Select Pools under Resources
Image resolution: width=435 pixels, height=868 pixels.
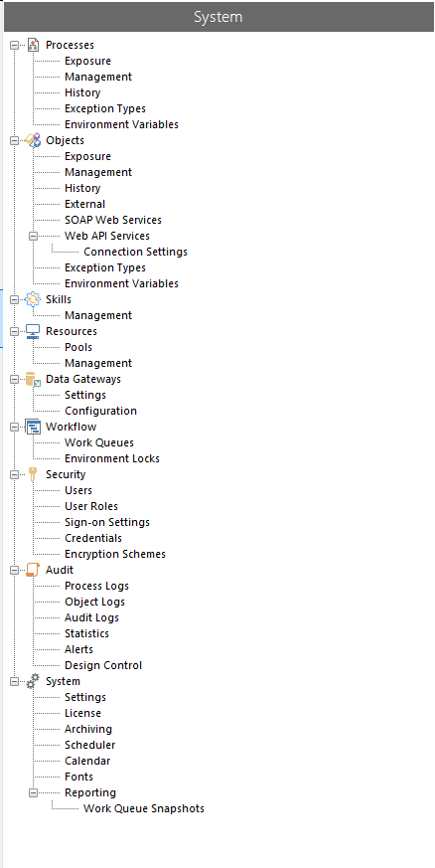click(78, 347)
